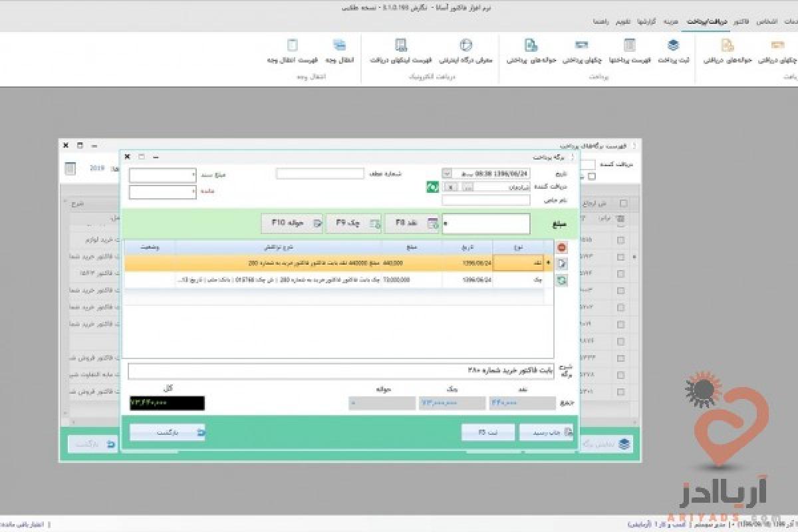Screen dimensions: 798x532
Task: Click the چک cheque total box
Action: click(452, 403)
